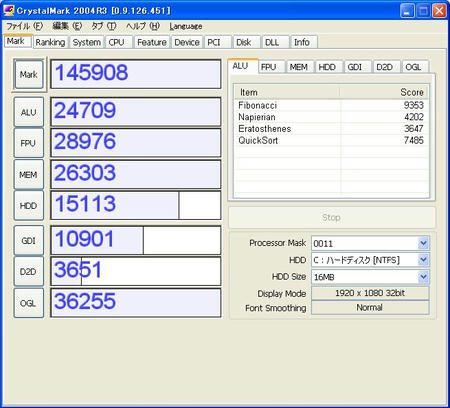Screen dimensions: 450x408
Task: Select the OGL results sub-tab
Action: pos(413,67)
